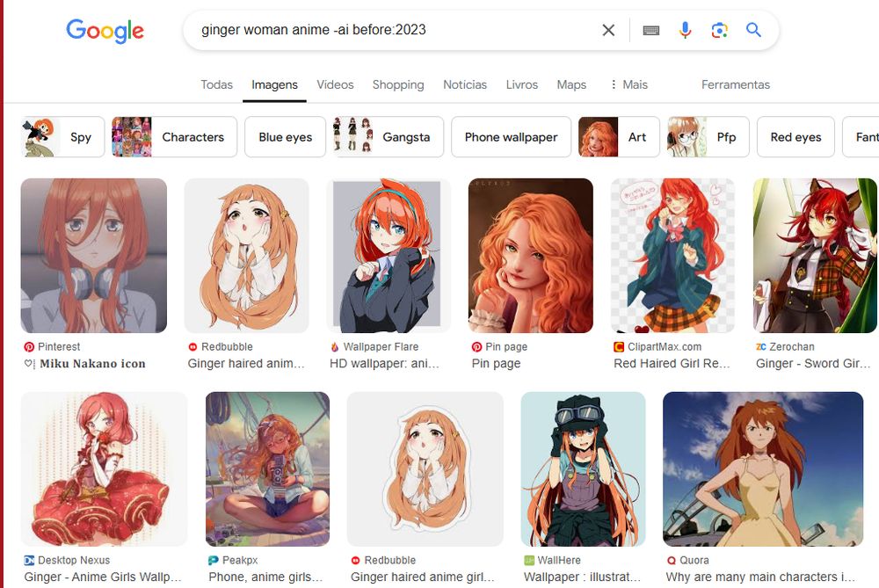Switch to the Livros tab
The image size is (879, 588).
(x=522, y=84)
